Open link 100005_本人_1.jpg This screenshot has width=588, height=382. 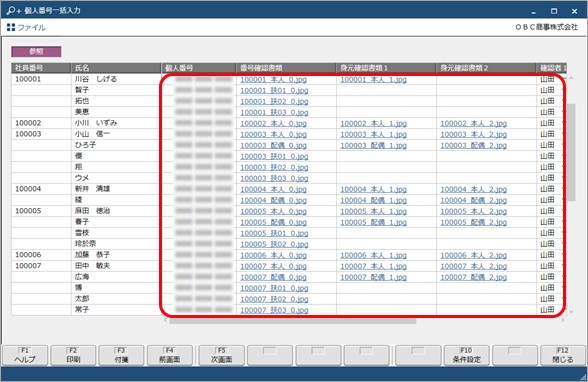coord(374,211)
